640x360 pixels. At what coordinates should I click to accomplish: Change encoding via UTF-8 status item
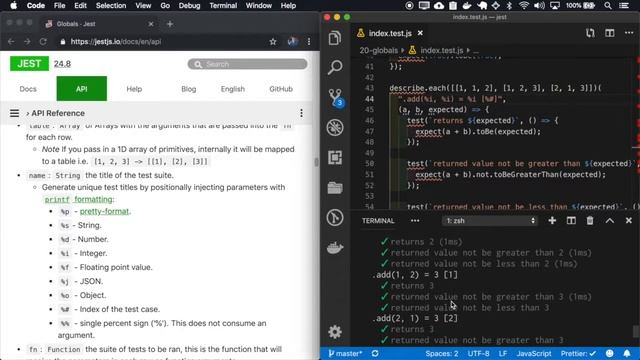tap(478, 353)
